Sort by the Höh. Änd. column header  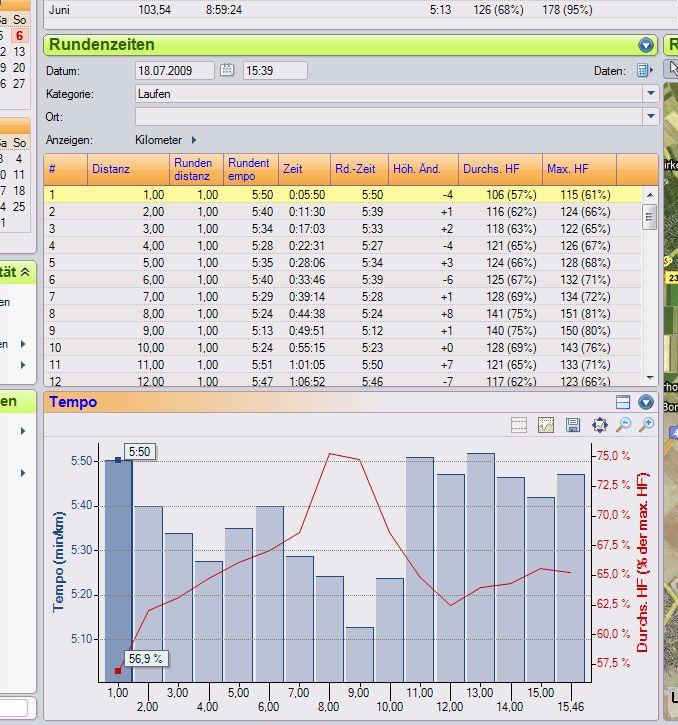tap(423, 169)
